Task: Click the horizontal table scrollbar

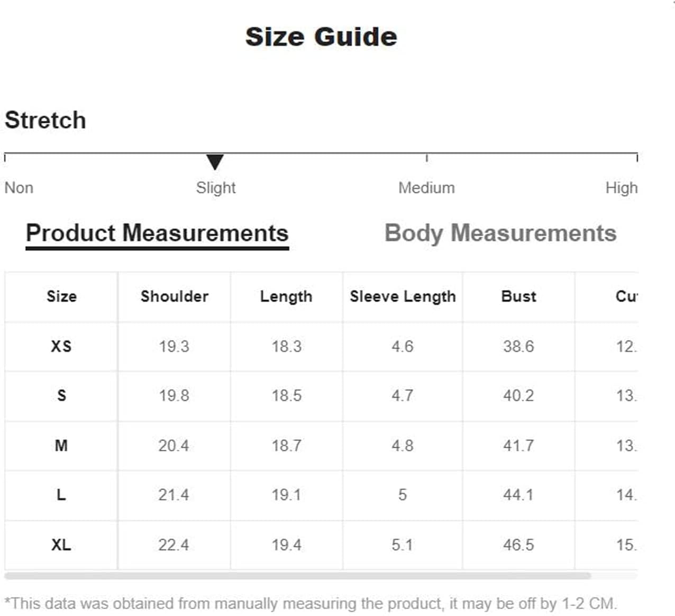Action: (297, 575)
